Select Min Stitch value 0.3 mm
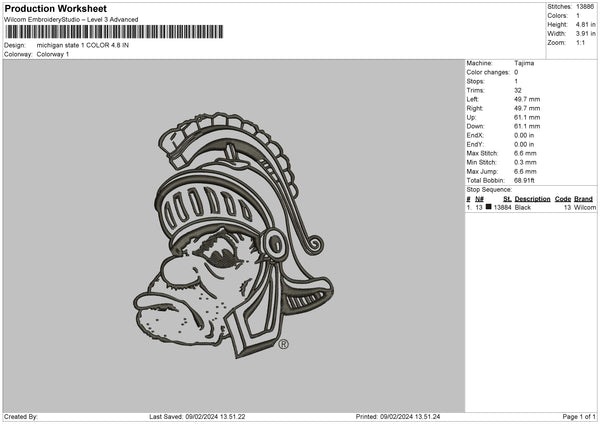 [x=525, y=162]
